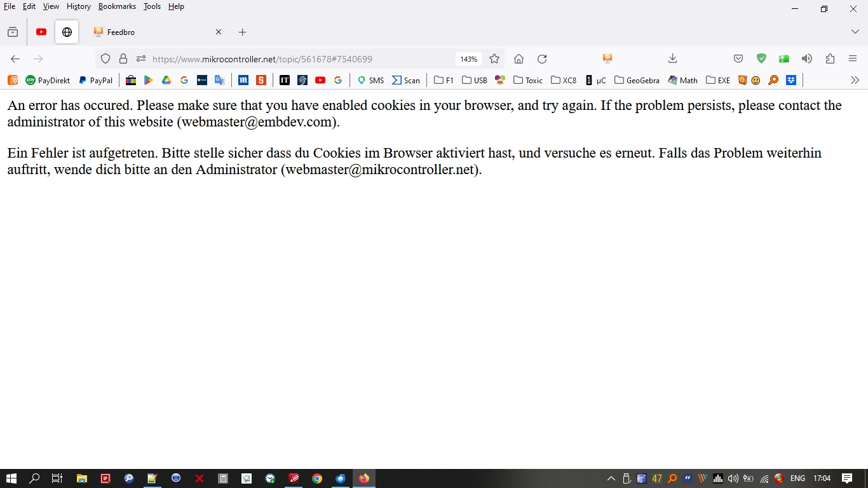868x488 pixels.
Task: Open the µC bookmark
Action: coord(595,80)
